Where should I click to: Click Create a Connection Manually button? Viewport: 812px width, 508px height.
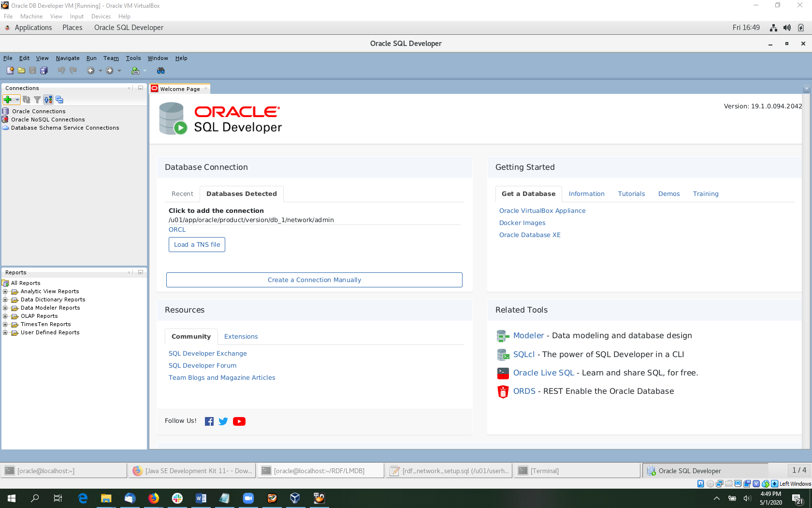[314, 280]
